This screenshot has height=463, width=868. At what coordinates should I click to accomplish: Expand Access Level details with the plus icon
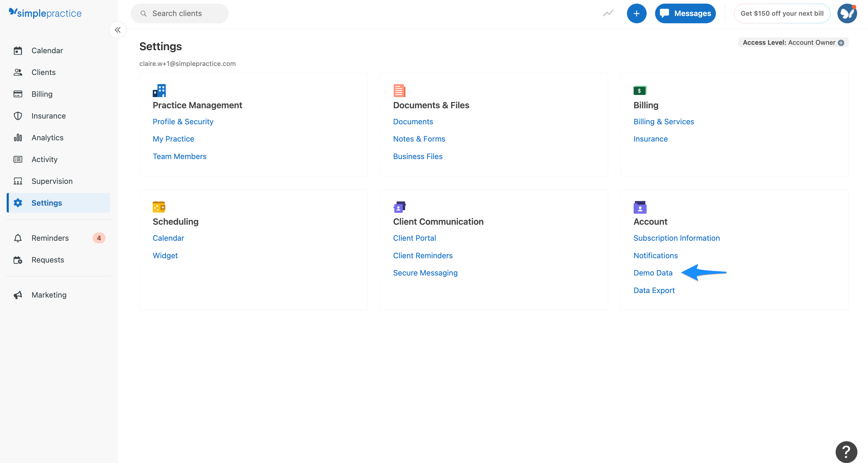[x=842, y=42]
